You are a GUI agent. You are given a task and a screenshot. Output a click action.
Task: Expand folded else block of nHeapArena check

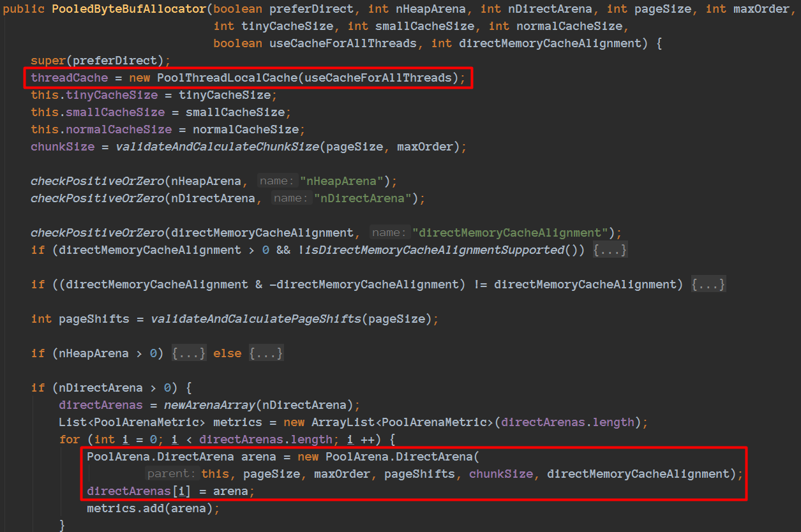(266, 353)
